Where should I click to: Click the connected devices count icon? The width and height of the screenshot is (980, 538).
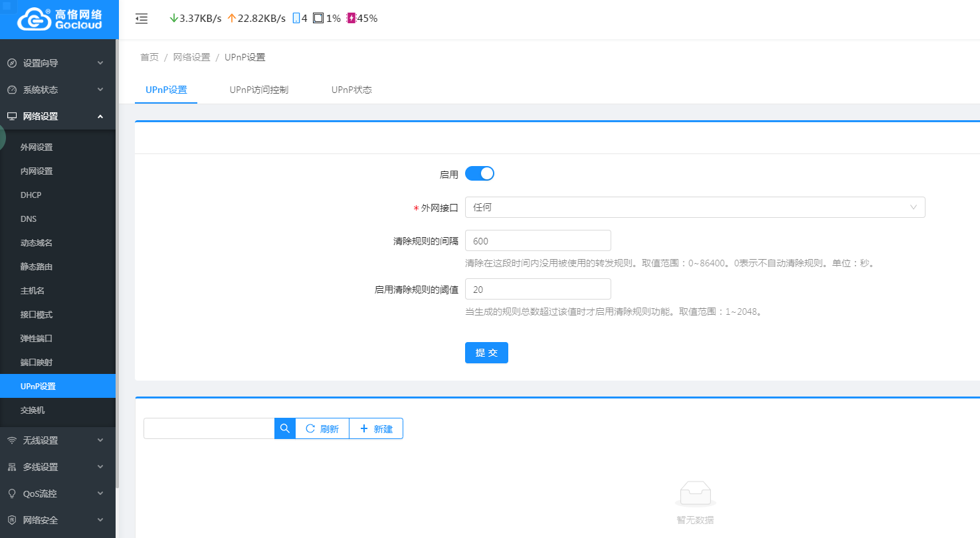tap(296, 19)
